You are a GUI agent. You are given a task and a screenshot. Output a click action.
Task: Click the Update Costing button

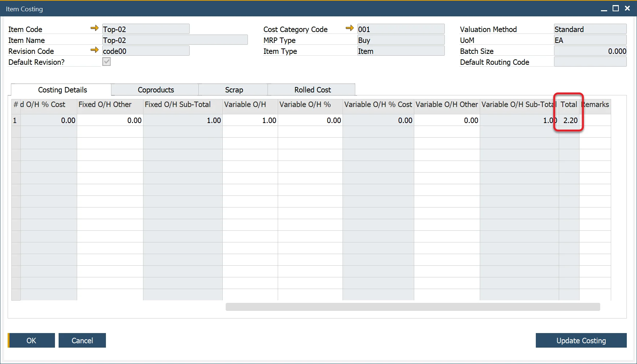coord(581,340)
